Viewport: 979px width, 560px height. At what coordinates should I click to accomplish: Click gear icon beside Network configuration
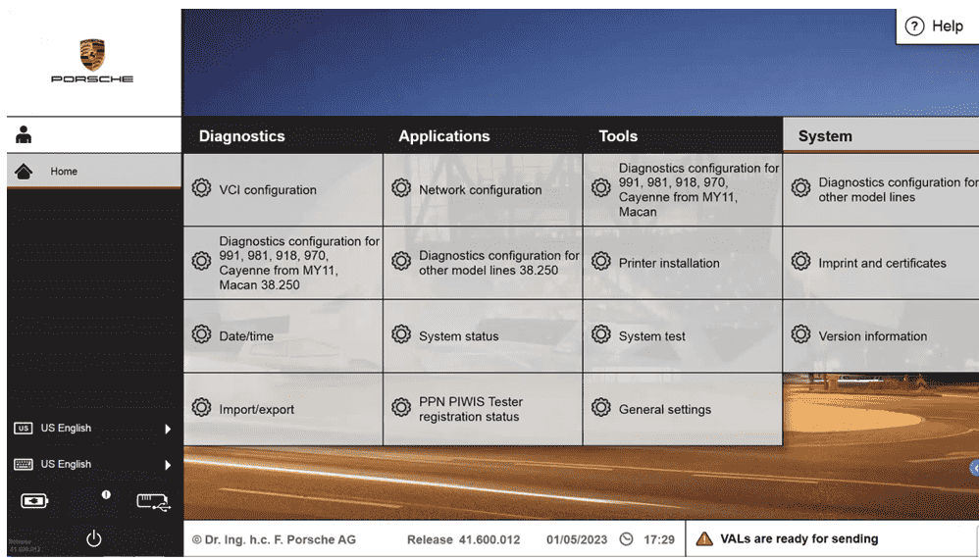(x=401, y=188)
